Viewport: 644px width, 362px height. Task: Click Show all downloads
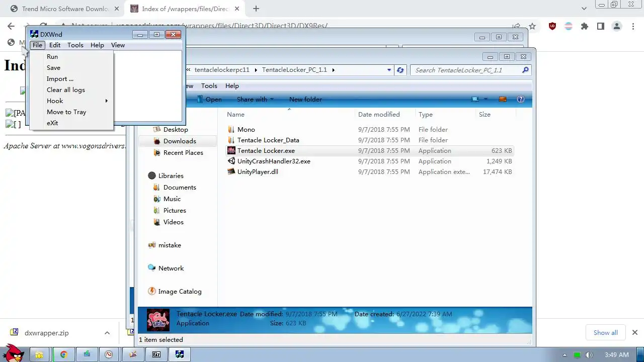[x=605, y=332]
